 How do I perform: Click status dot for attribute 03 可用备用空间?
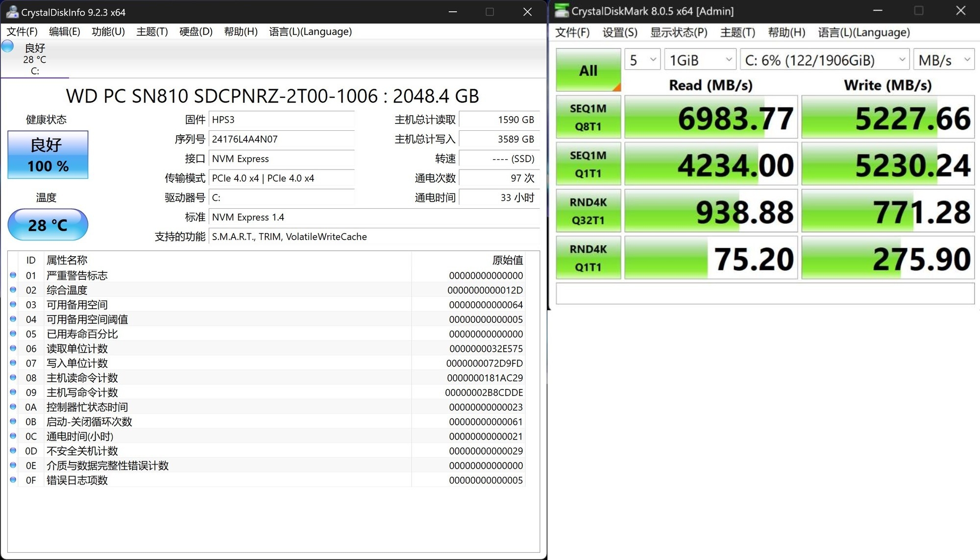point(13,305)
